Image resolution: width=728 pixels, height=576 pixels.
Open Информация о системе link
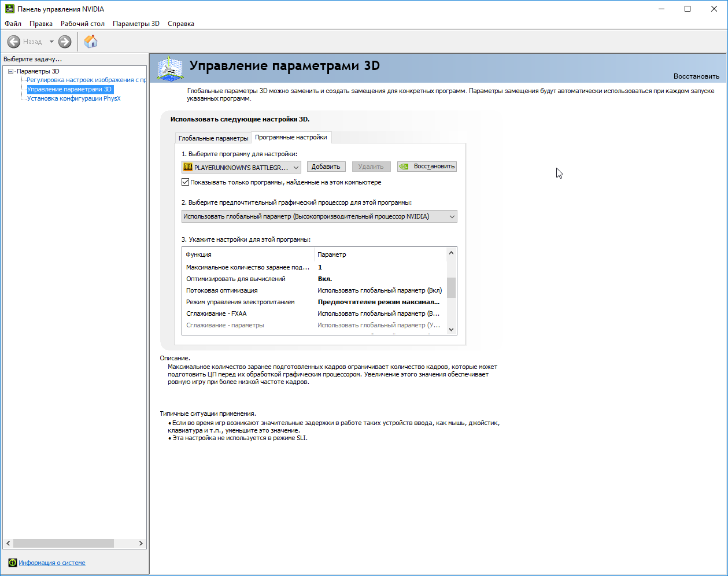click(x=52, y=563)
